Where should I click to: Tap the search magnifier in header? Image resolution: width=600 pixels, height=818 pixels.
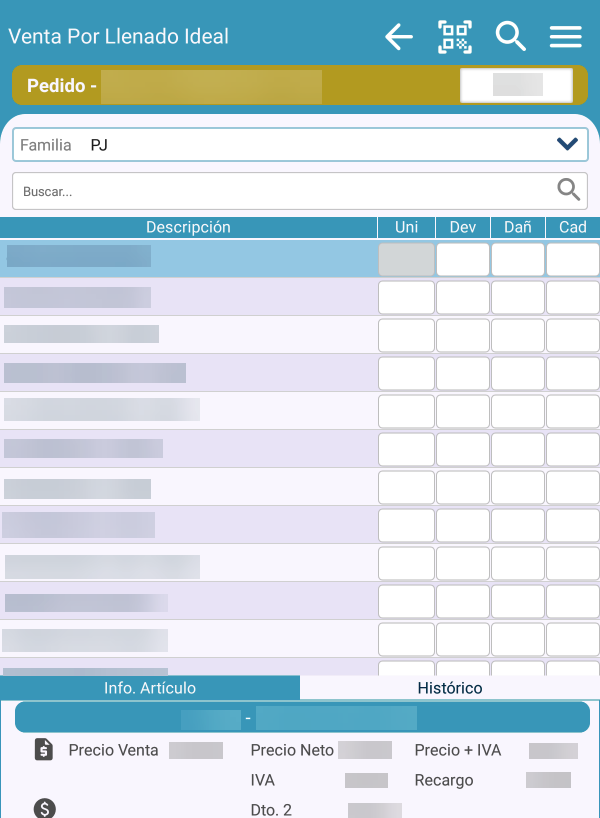tap(511, 37)
